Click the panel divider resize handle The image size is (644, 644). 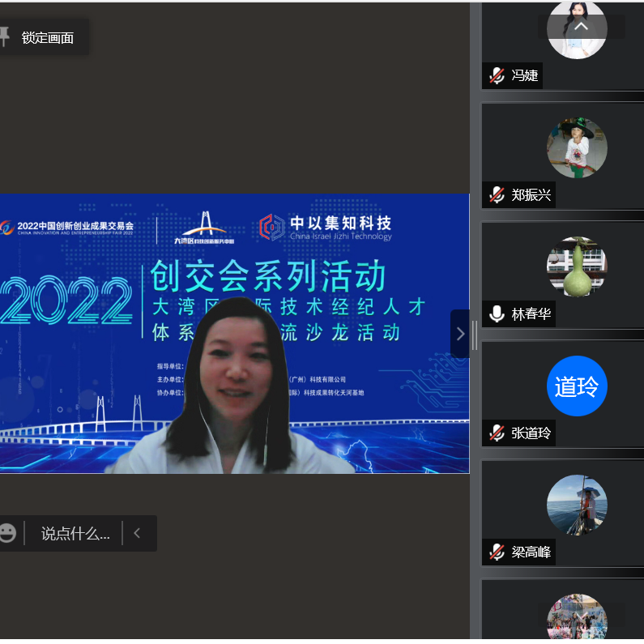point(475,335)
